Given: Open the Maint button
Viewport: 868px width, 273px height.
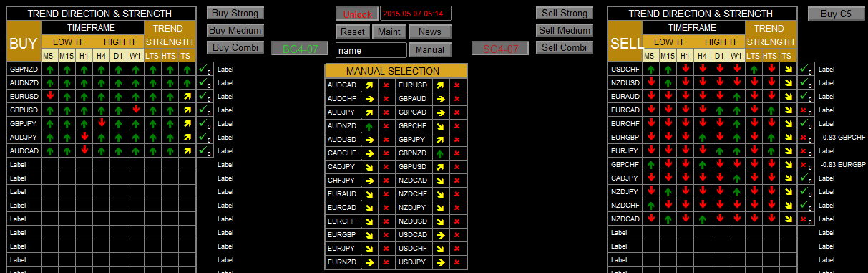Looking at the screenshot, I should pos(389,32).
